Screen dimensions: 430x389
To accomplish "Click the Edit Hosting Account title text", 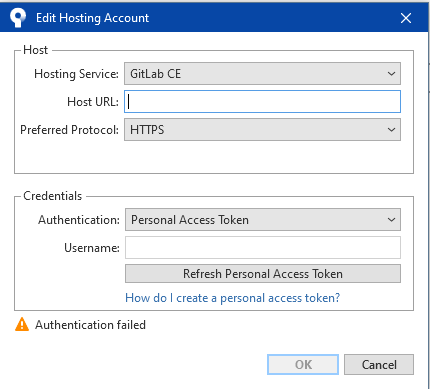I will pyautogui.click(x=92, y=18).
